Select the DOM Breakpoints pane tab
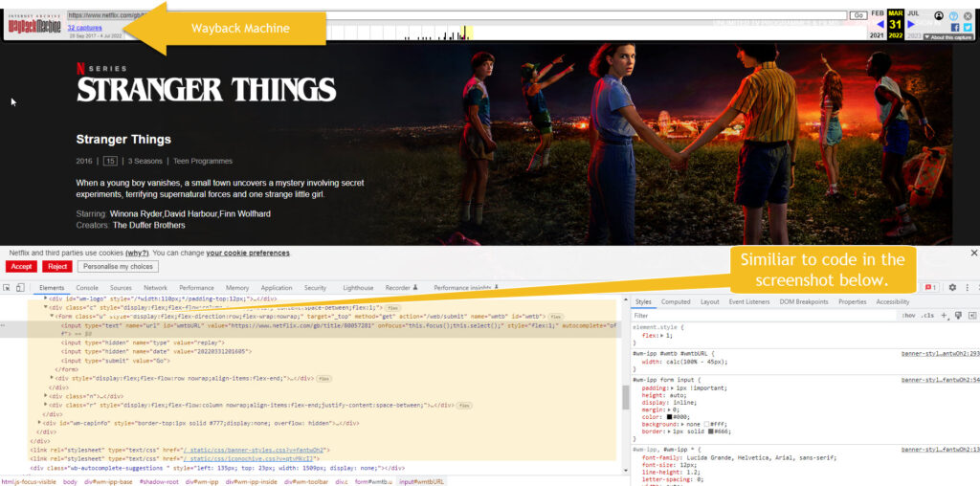This screenshot has width=980, height=486. 803,301
